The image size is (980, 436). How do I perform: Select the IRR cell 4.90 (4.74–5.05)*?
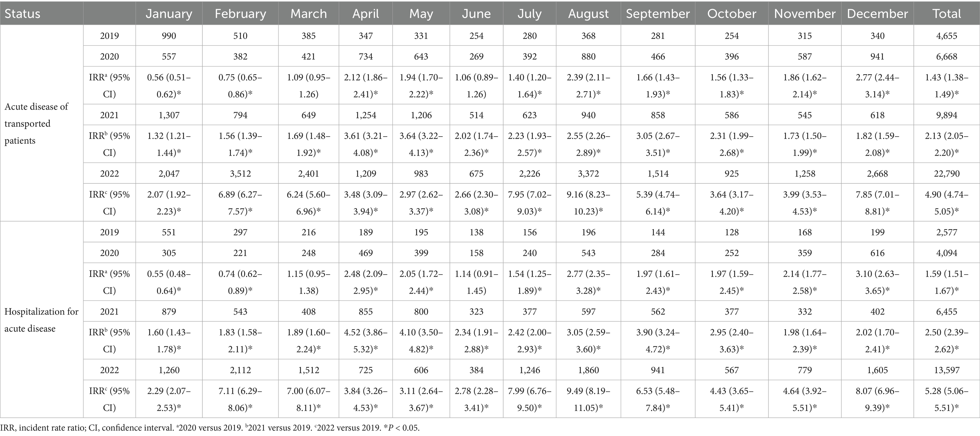click(x=946, y=202)
